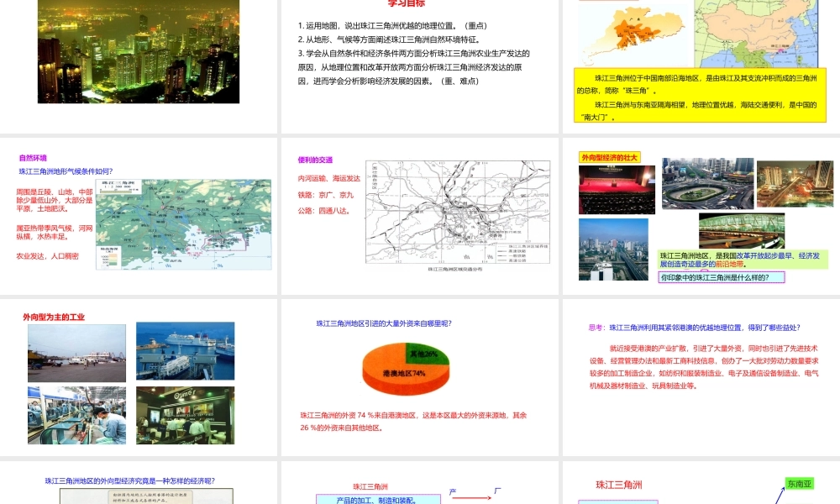The width and height of the screenshot is (840, 504).
Task: Click the aerial roundabout interchange photo
Action: pyautogui.click(x=707, y=183)
